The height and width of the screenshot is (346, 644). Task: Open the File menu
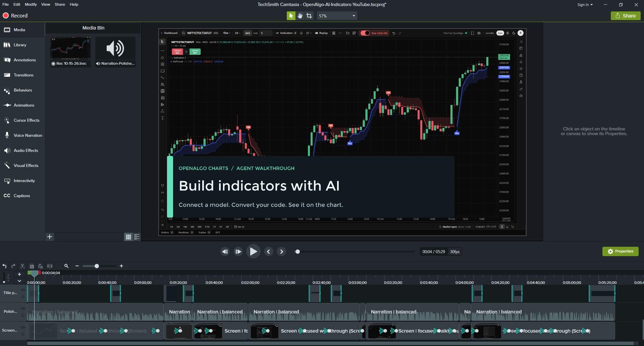click(x=6, y=4)
